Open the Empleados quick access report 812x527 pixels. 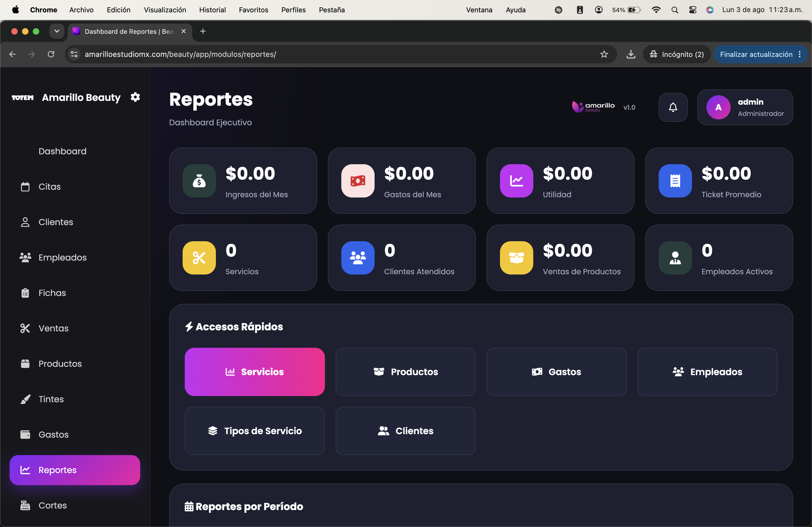pos(707,372)
